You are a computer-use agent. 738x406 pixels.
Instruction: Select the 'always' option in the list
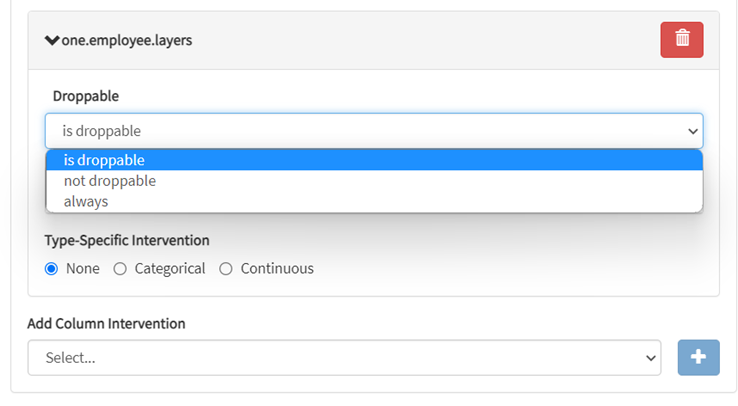pyautogui.click(x=86, y=201)
